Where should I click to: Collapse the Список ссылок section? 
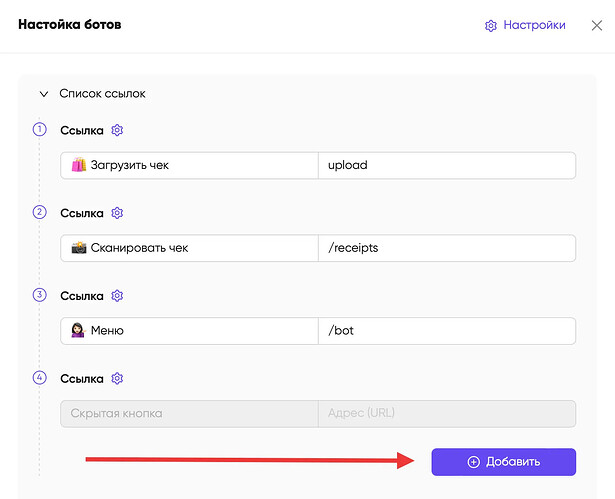pos(44,94)
